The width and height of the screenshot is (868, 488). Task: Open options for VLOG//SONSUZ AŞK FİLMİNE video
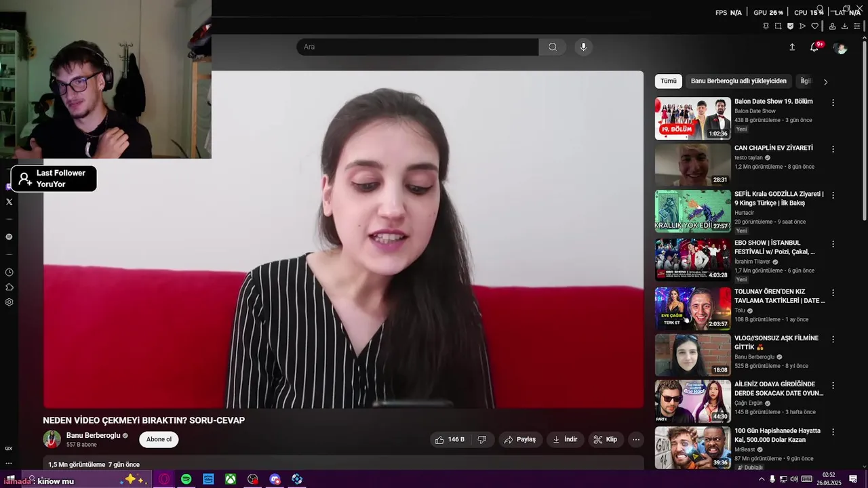click(833, 339)
